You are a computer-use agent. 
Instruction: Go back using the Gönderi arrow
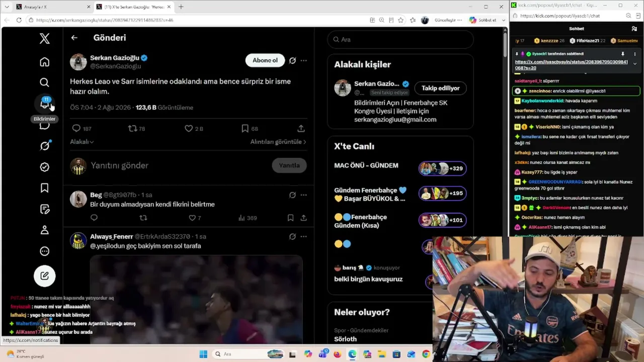(74, 38)
